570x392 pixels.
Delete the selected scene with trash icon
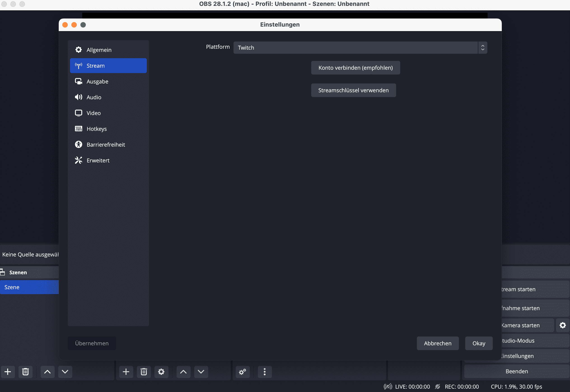click(x=26, y=372)
